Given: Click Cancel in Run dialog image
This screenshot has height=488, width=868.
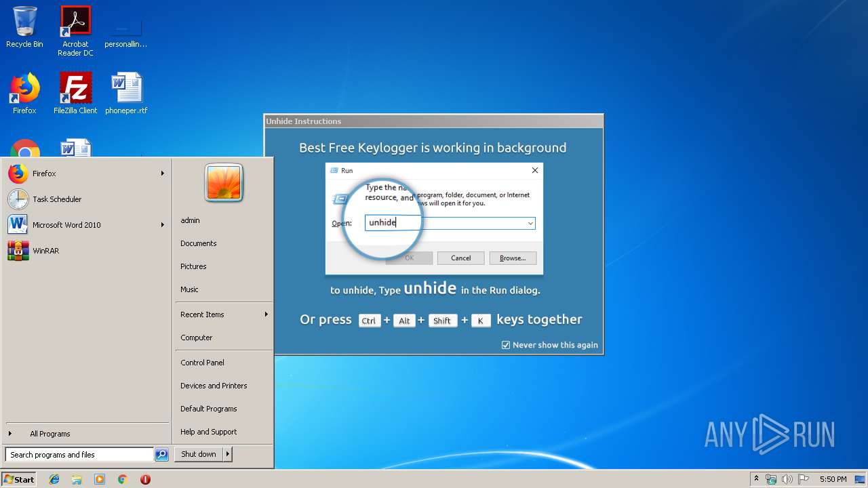Looking at the screenshot, I should pyautogui.click(x=461, y=258).
